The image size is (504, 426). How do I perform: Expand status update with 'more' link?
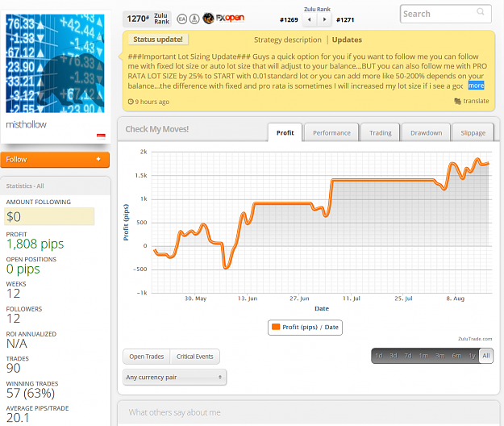476,86
